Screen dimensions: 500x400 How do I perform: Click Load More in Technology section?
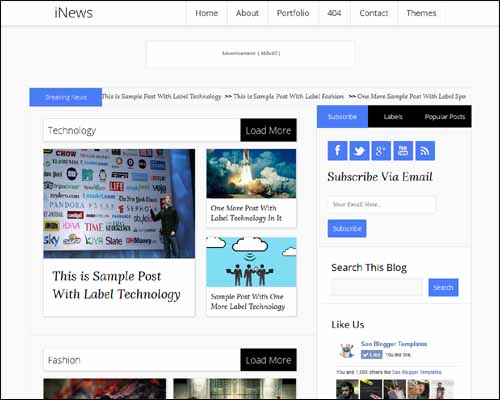[268, 130]
